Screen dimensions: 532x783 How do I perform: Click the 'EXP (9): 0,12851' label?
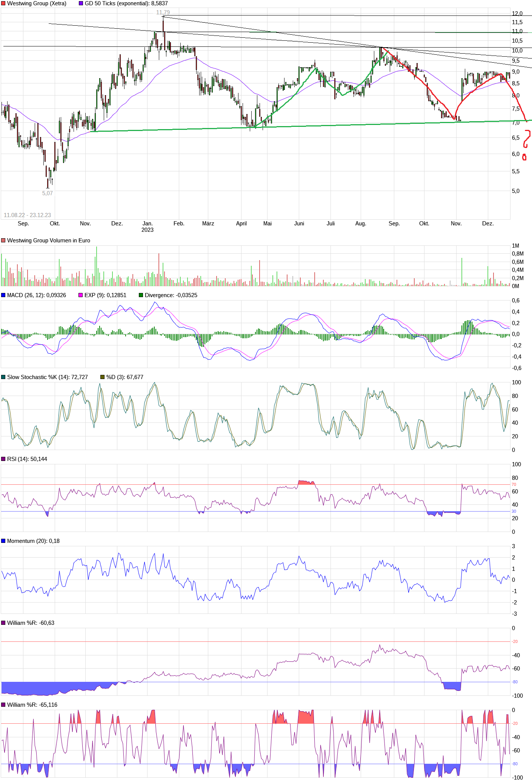tap(105, 295)
